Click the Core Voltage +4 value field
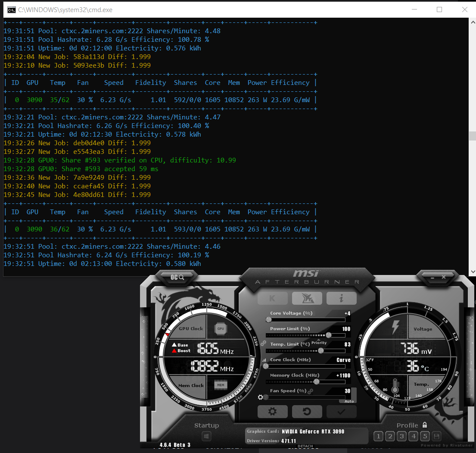The height and width of the screenshot is (453, 476). tap(347, 313)
